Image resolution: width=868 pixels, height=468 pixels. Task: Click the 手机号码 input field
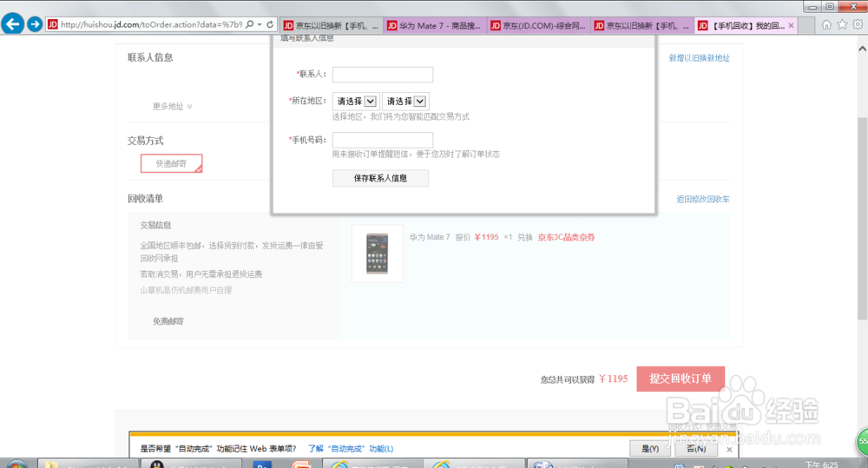383,140
